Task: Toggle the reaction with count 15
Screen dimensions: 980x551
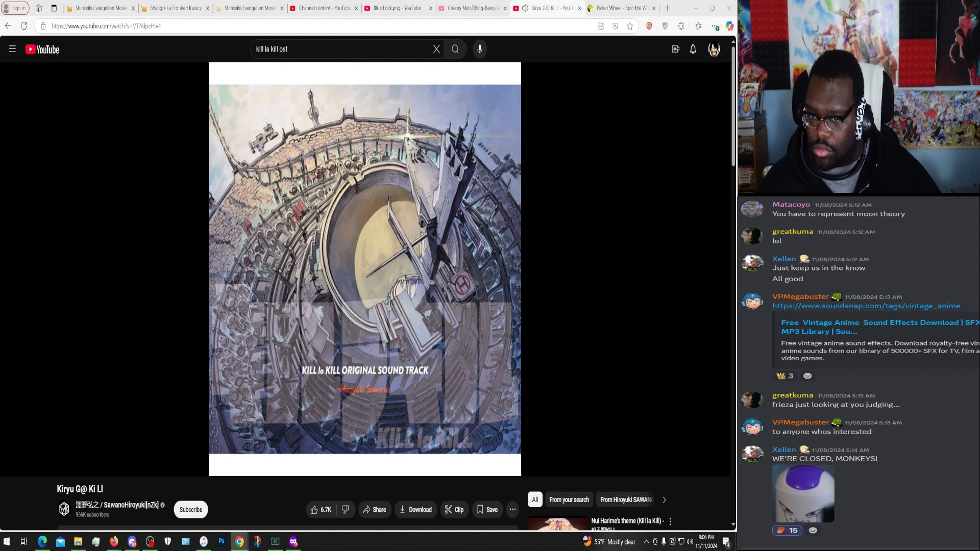Action: click(787, 531)
